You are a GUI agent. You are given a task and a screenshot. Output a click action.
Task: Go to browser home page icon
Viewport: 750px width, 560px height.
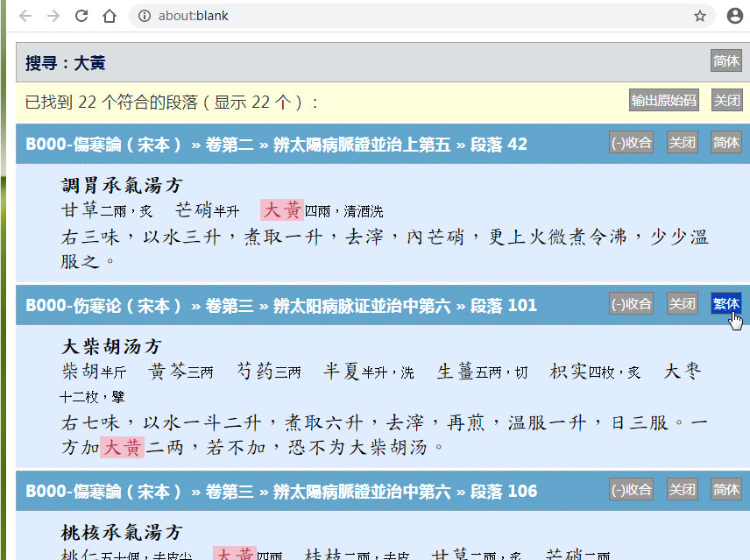[x=110, y=16]
